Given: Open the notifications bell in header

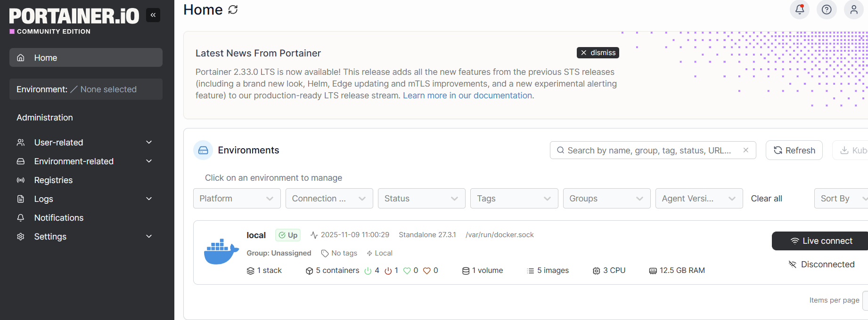Looking at the screenshot, I should click(800, 9).
